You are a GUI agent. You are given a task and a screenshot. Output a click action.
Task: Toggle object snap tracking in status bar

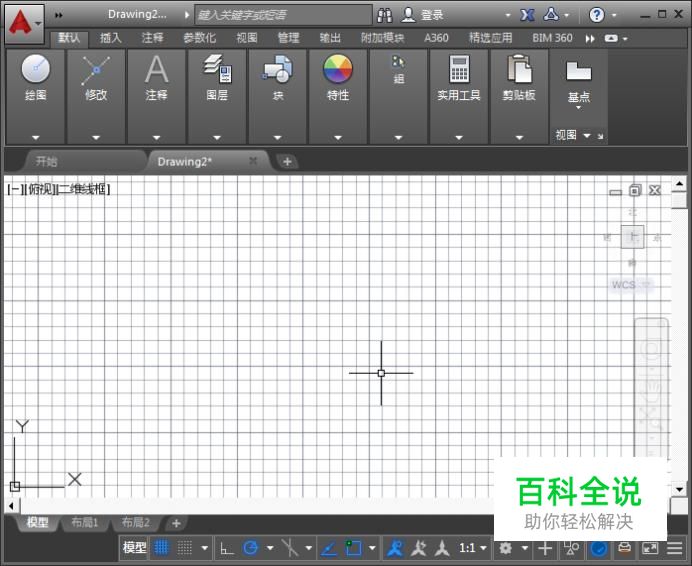point(329,548)
